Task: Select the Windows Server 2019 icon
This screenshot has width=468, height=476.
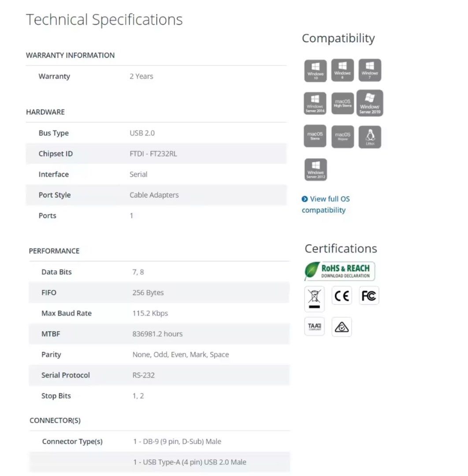Action: (x=370, y=103)
